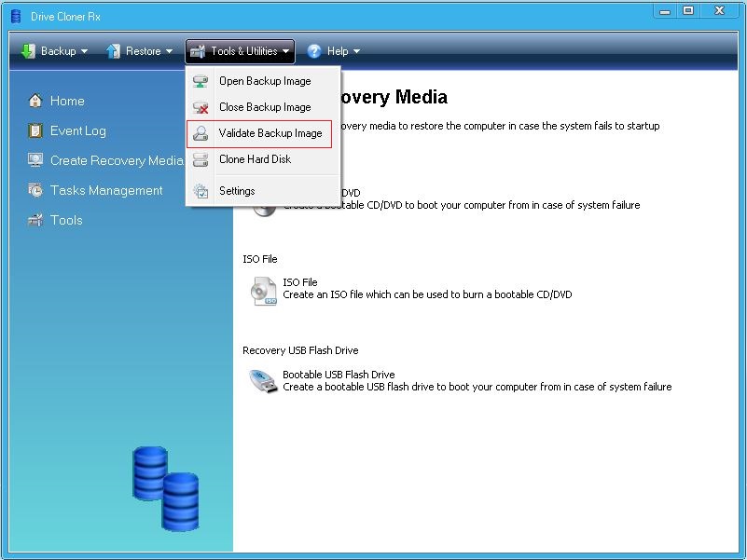Open Create Recovery Media sidebar link
This screenshot has width=747, height=560.
point(117,160)
